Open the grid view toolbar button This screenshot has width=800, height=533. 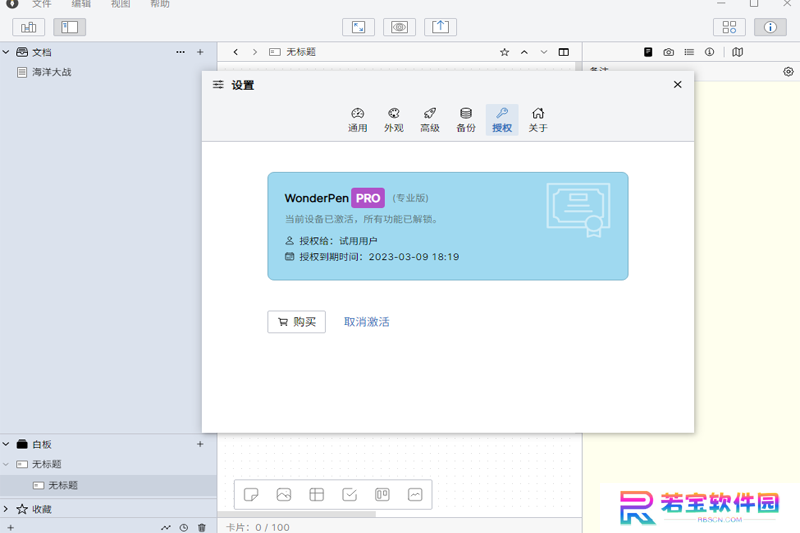729,27
